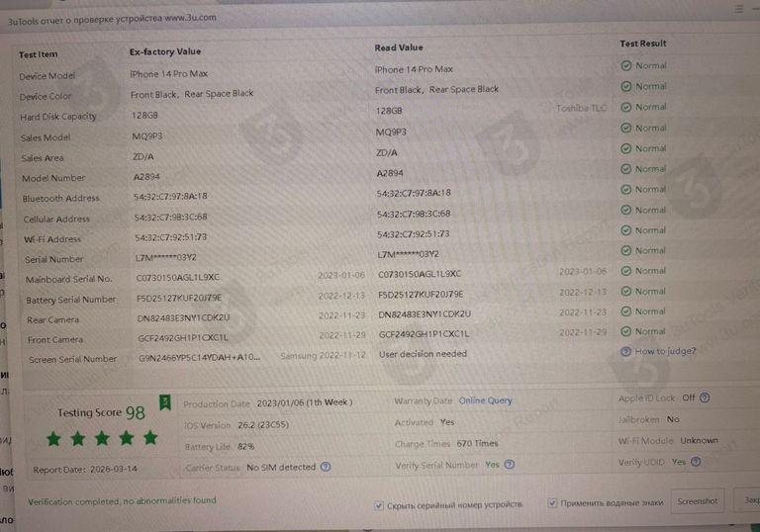Open the Online Query warranty link
This screenshot has width=760, height=532.
[x=485, y=400]
